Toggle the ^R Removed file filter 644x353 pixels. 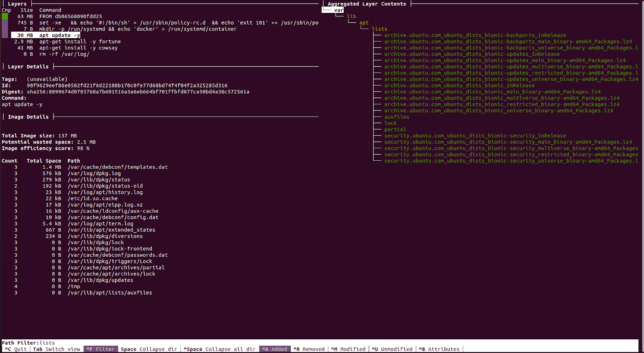309,349
